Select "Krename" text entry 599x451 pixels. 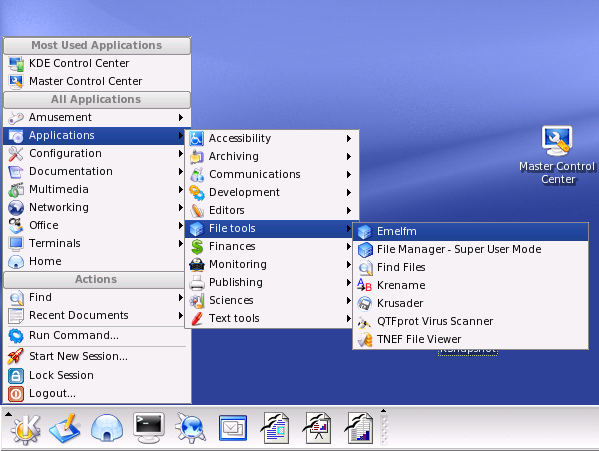click(x=401, y=285)
